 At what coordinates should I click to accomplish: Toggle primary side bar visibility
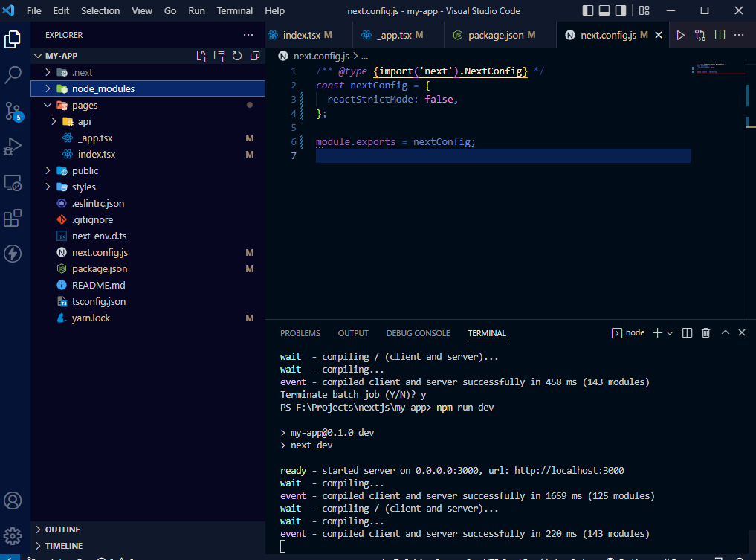pyautogui.click(x=588, y=10)
